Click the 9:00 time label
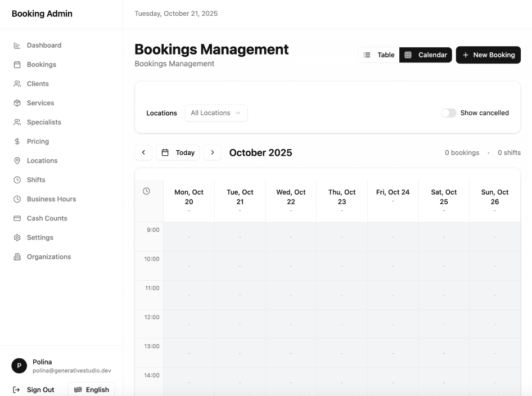 coord(153,229)
